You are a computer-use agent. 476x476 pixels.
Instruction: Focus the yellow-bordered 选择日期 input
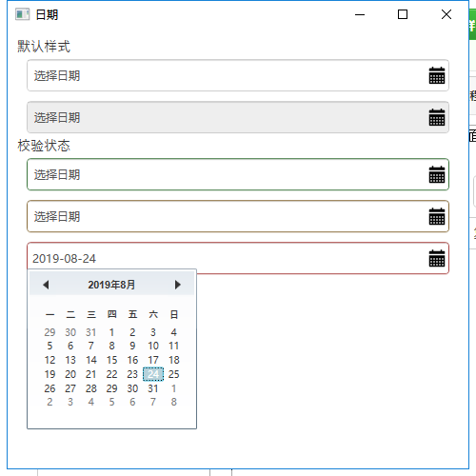point(238,216)
